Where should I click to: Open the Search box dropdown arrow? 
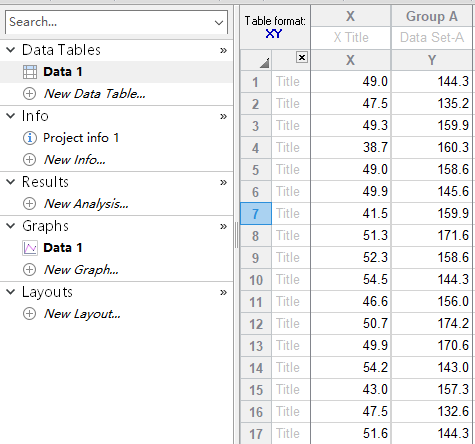[x=219, y=22]
